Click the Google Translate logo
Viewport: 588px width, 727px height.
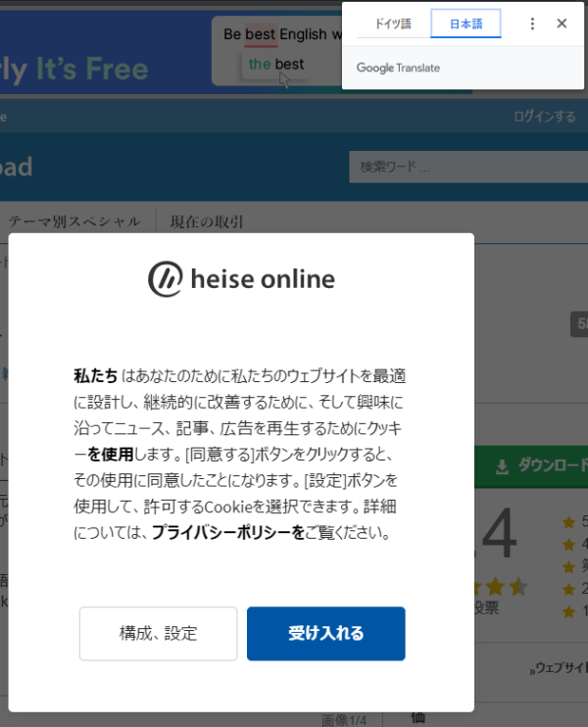coord(398,68)
